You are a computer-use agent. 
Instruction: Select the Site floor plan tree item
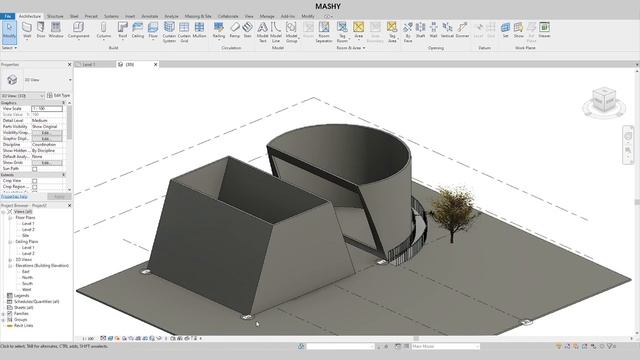tap(25, 236)
